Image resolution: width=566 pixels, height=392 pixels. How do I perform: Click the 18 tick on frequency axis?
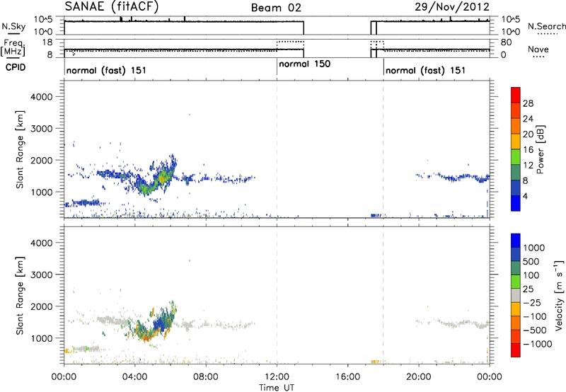pyautogui.click(x=47, y=42)
